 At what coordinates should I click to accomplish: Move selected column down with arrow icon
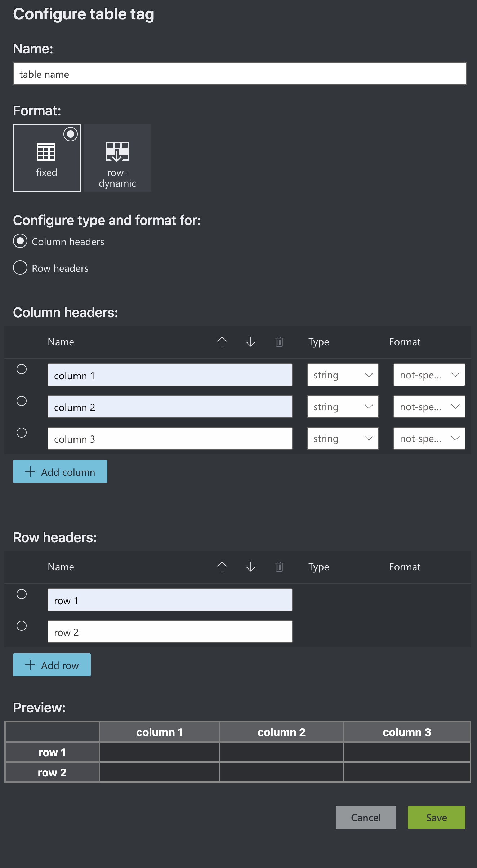point(250,342)
